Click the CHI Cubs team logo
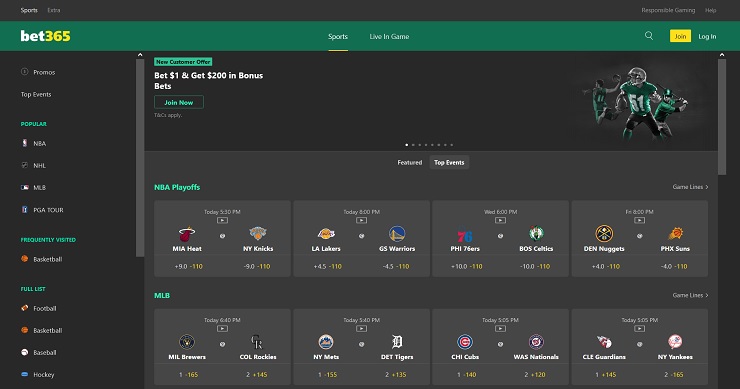This screenshot has width=740, height=389. pos(465,342)
